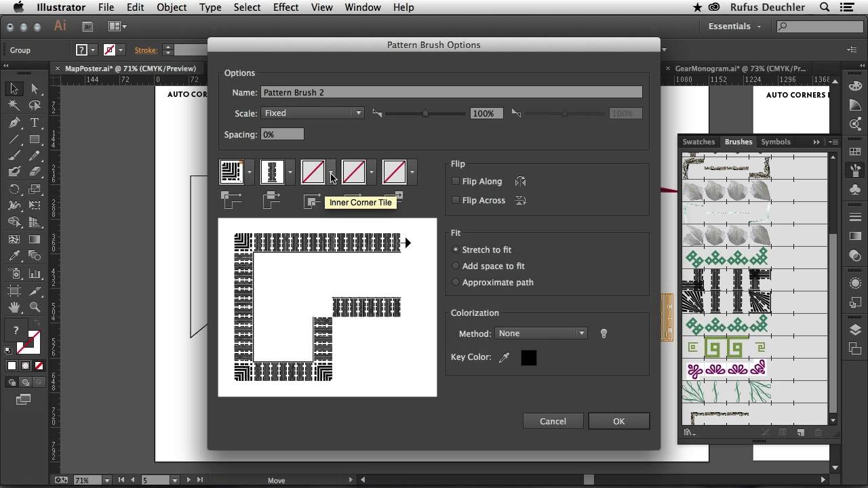Click the Scale percentage slider handle

(x=425, y=113)
